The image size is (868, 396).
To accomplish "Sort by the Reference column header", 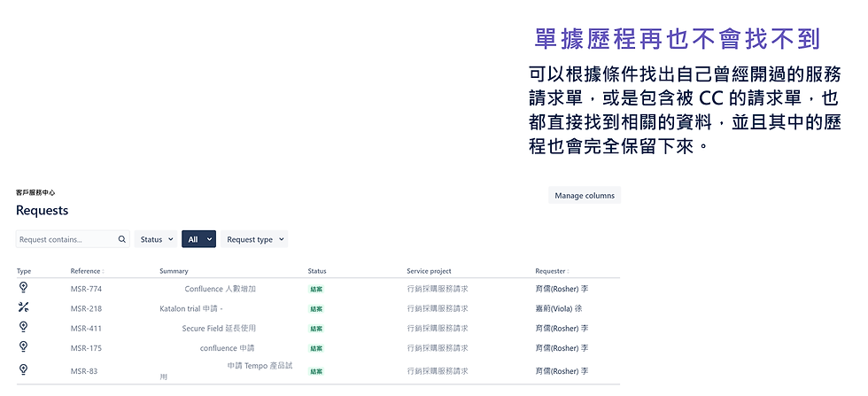I will [87, 271].
